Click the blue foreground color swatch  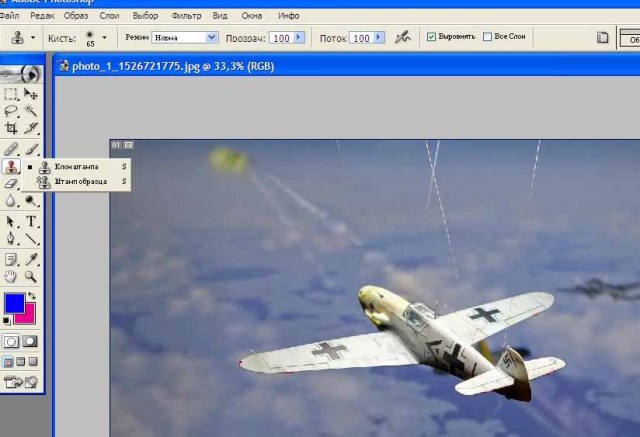pos(14,302)
